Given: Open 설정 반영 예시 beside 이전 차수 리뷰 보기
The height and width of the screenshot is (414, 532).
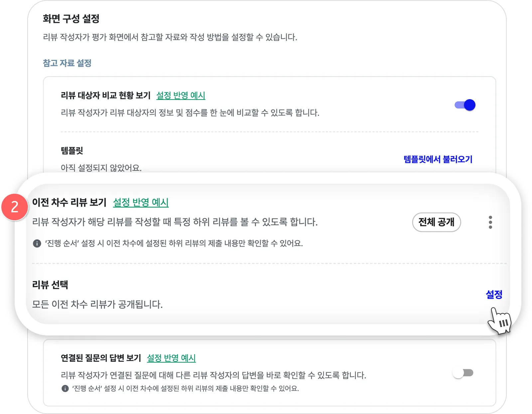Looking at the screenshot, I should point(141,202).
